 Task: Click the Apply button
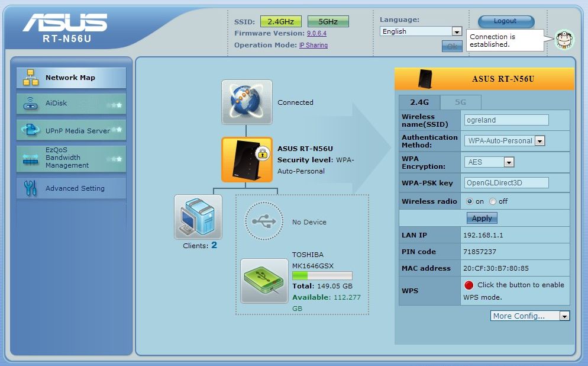(482, 218)
